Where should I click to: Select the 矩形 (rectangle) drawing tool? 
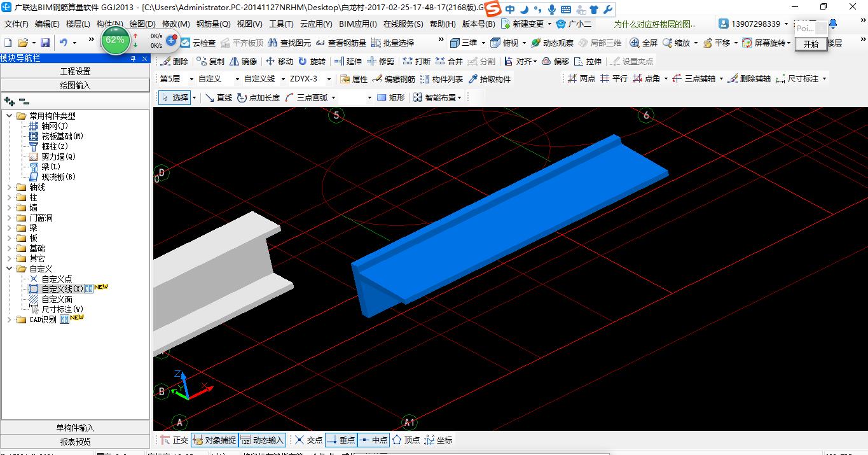coord(390,98)
